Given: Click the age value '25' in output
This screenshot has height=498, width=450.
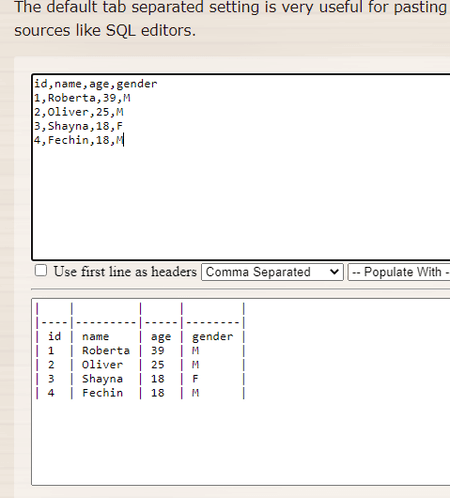Looking at the screenshot, I should [x=157, y=365].
